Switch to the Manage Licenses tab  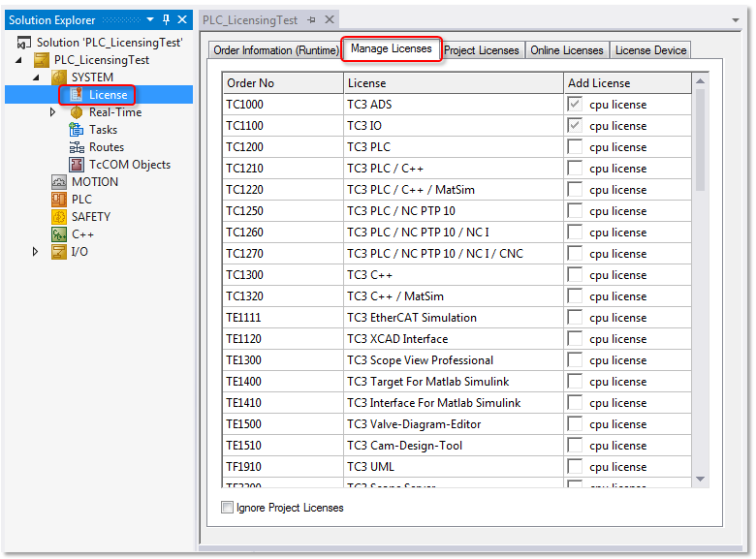click(391, 48)
